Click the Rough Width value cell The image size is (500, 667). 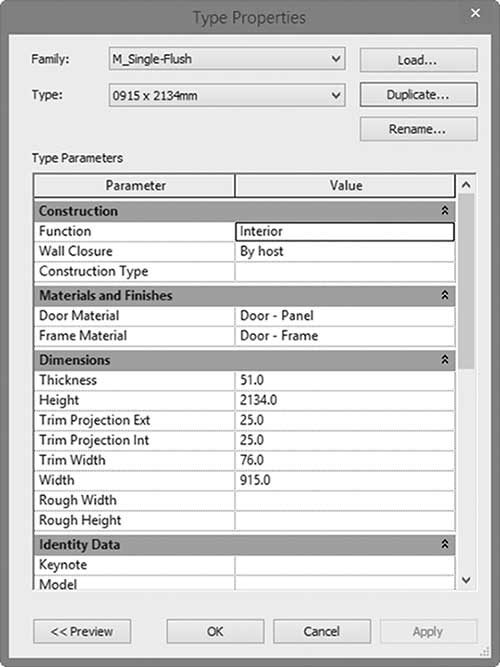click(345, 500)
